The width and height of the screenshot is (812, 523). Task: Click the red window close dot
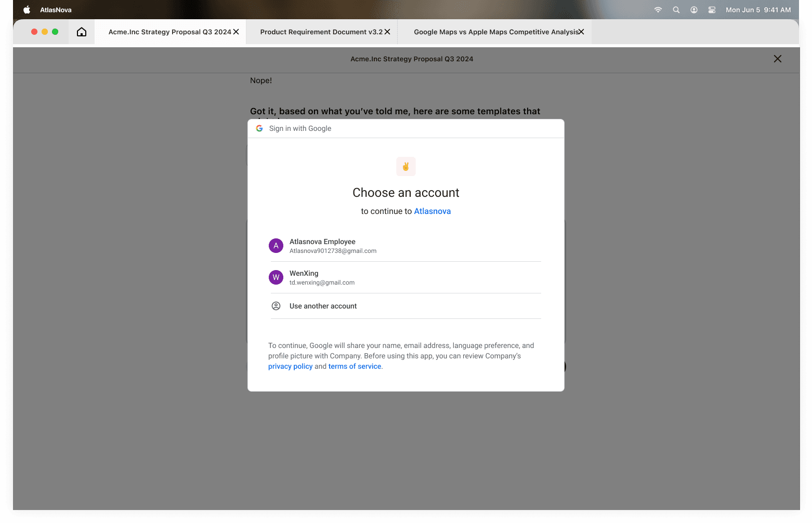[34, 32]
